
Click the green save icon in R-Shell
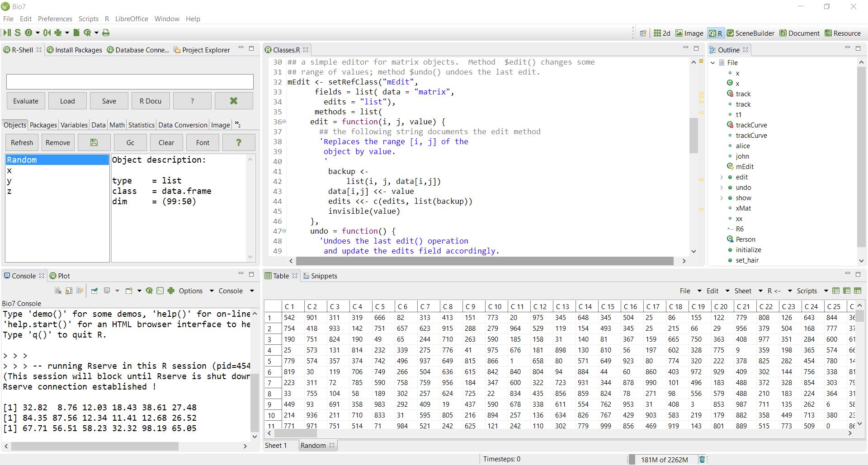[x=94, y=142]
